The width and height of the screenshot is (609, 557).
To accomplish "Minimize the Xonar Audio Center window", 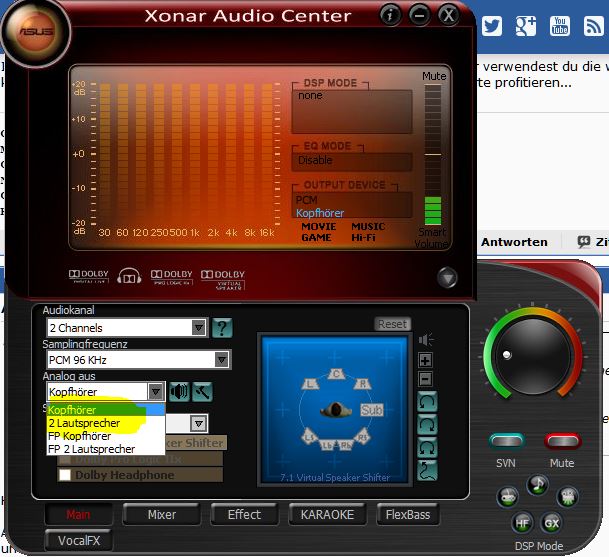I will click(419, 16).
